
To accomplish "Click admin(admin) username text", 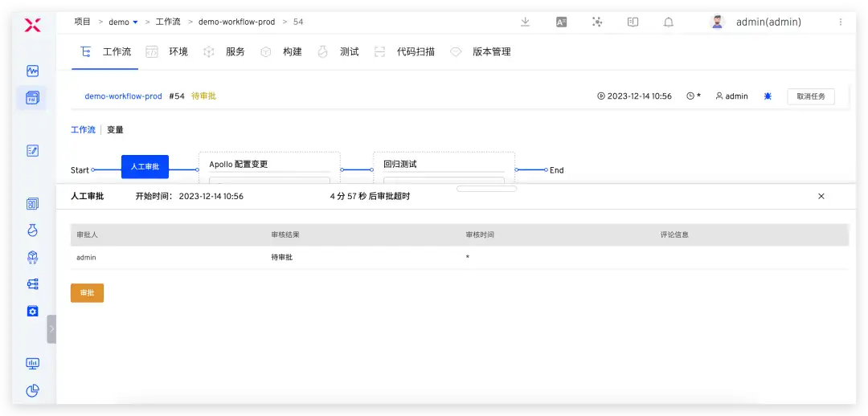I will click(768, 22).
